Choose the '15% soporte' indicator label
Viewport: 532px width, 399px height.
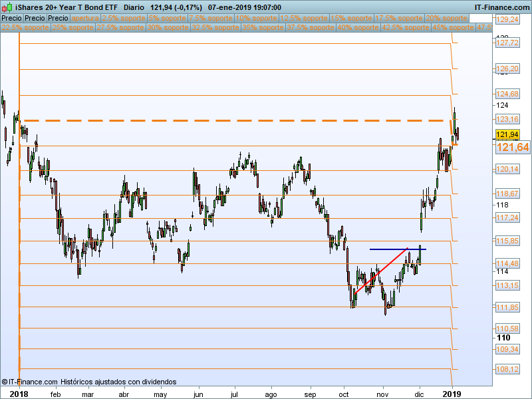pyautogui.click(x=351, y=19)
